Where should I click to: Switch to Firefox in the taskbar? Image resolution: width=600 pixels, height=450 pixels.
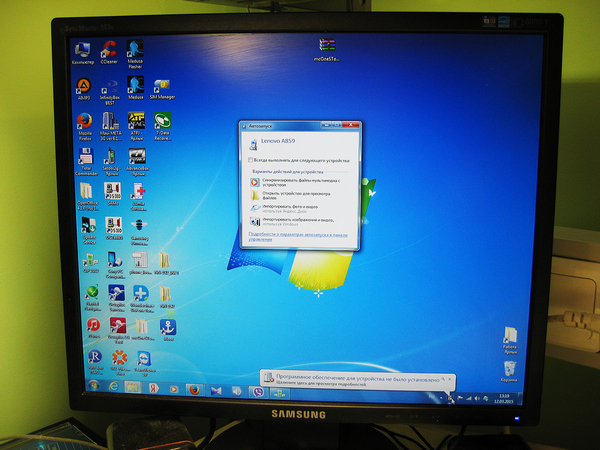pyautogui.click(x=194, y=390)
